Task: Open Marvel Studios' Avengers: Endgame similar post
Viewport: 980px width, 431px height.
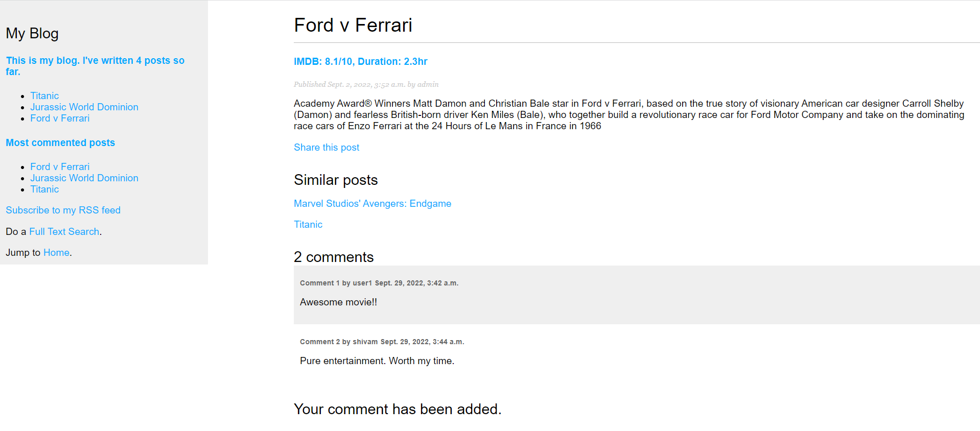Action: pyautogui.click(x=372, y=204)
